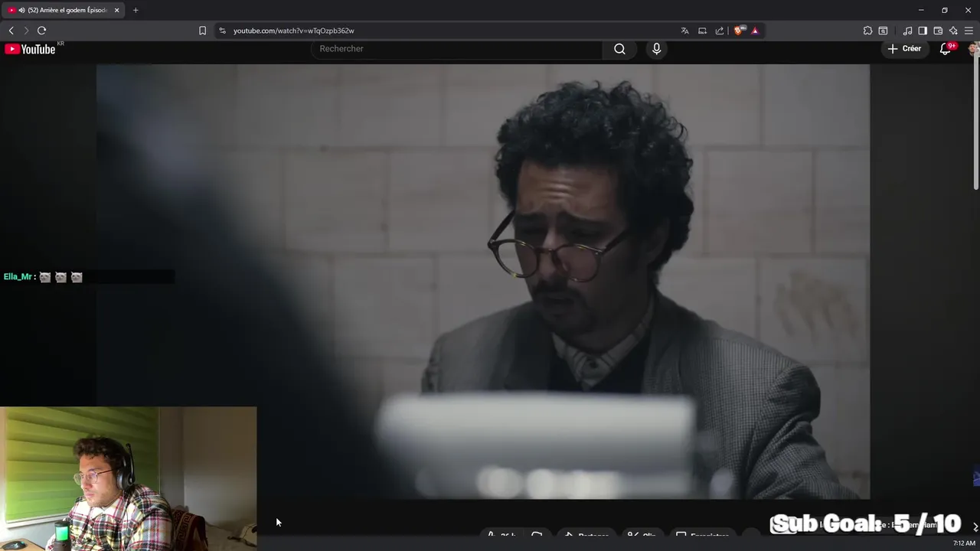Click the address bar URL text

293,31
